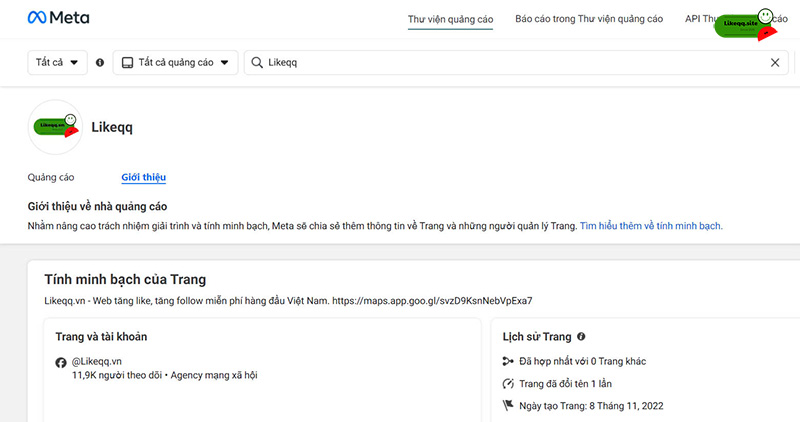The width and height of the screenshot is (800, 422).
Task: Switch to the Quảng cáo tab
Action: [x=51, y=177]
